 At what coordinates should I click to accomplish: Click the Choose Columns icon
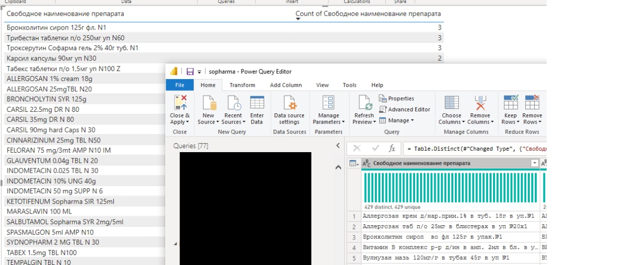(451, 102)
